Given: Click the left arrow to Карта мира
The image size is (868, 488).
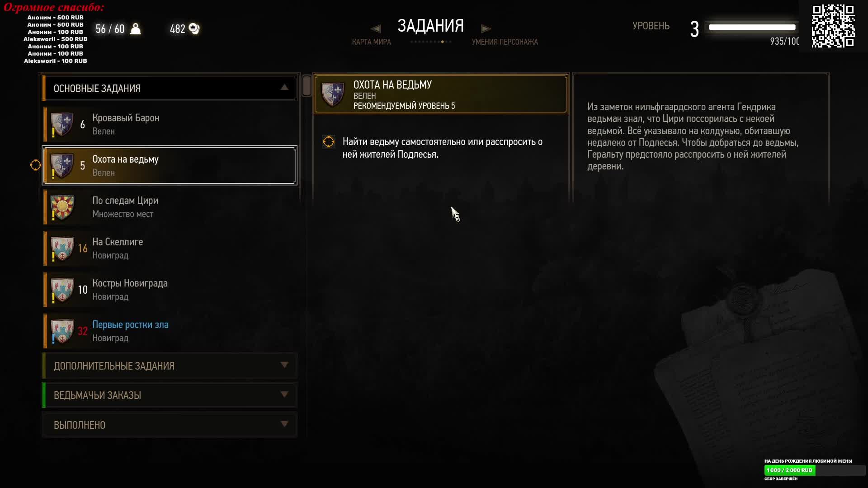Looking at the screenshot, I should point(376,28).
